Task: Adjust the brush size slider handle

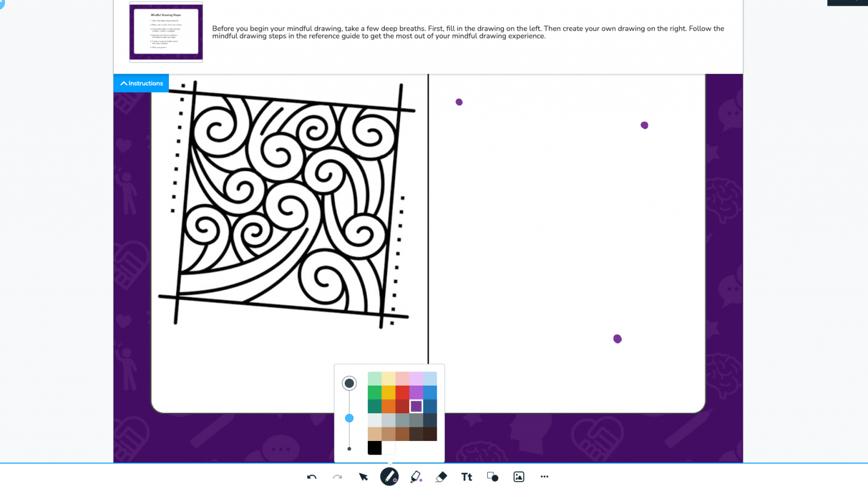Action: pyautogui.click(x=349, y=418)
